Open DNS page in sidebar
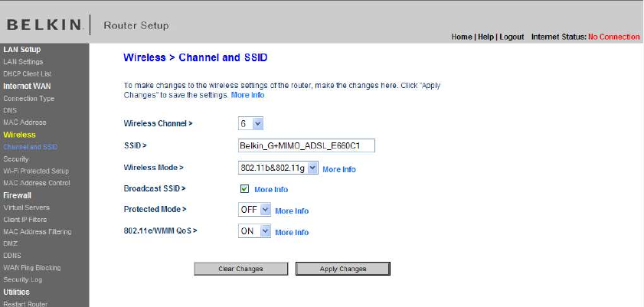 (10, 110)
